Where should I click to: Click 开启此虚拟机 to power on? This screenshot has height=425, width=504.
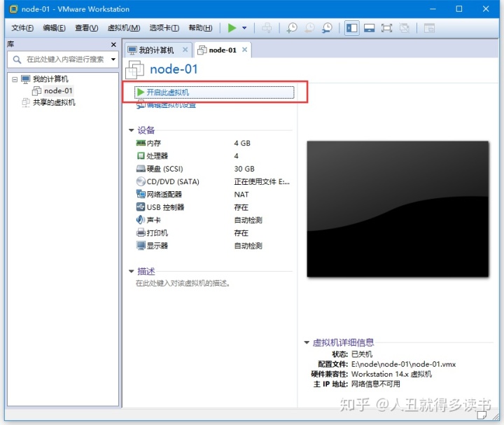(x=214, y=92)
